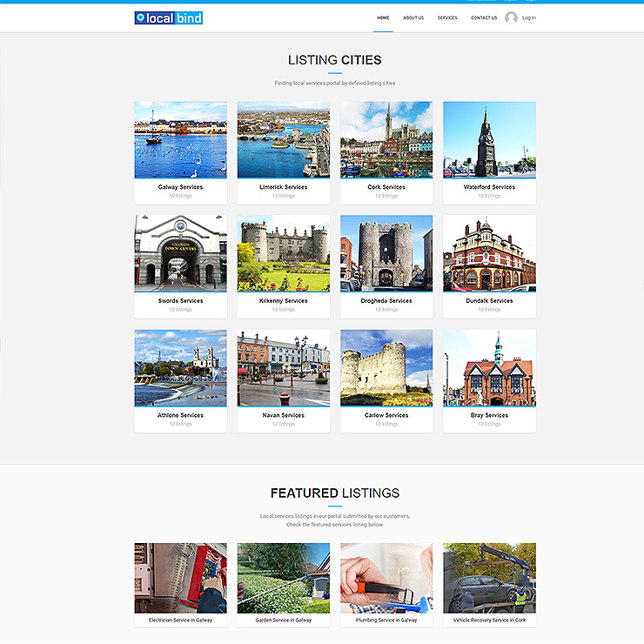Screen dimensions: 644x644
Task: Click the Cork Services title link
Action: click(x=386, y=187)
